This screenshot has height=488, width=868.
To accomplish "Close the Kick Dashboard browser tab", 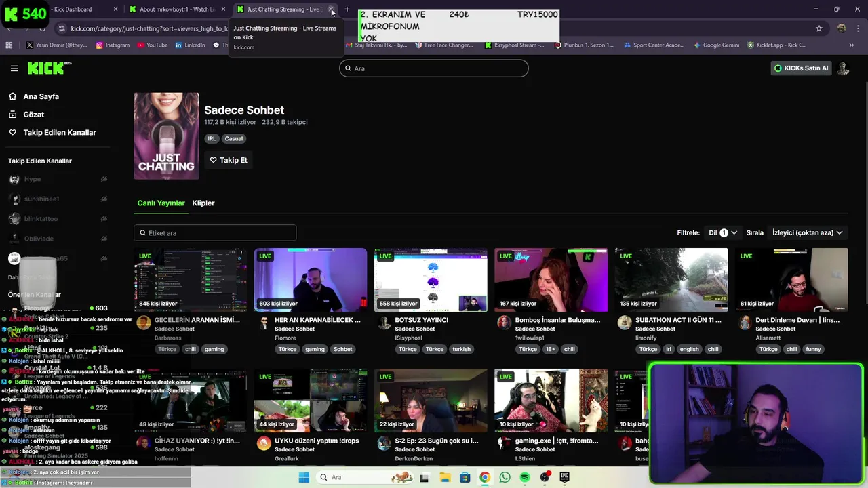I will [x=115, y=9].
